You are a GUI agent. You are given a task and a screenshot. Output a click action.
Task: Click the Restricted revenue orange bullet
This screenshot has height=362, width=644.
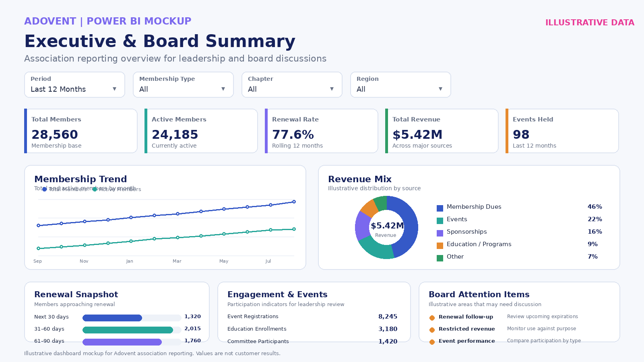pyautogui.click(x=432, y=330)
